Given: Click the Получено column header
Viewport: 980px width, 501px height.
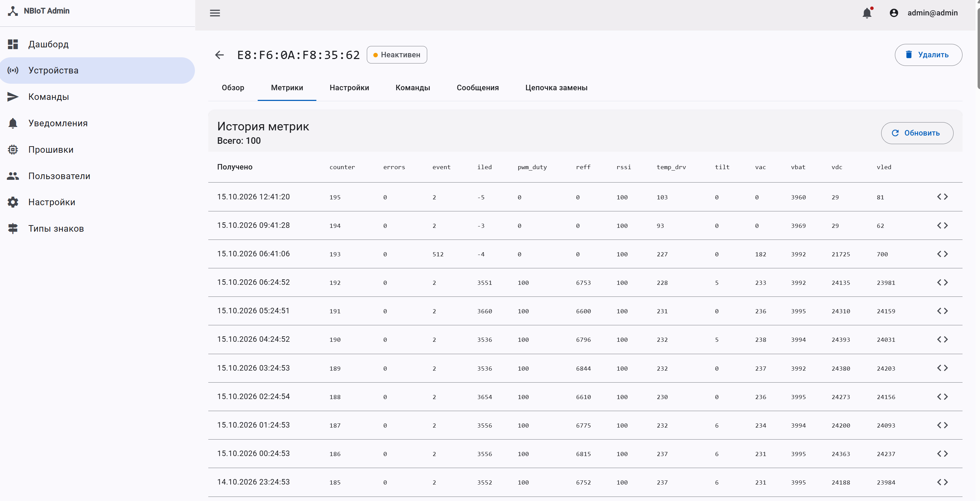Looking at the screenshot, I should (x=235, y=167).
